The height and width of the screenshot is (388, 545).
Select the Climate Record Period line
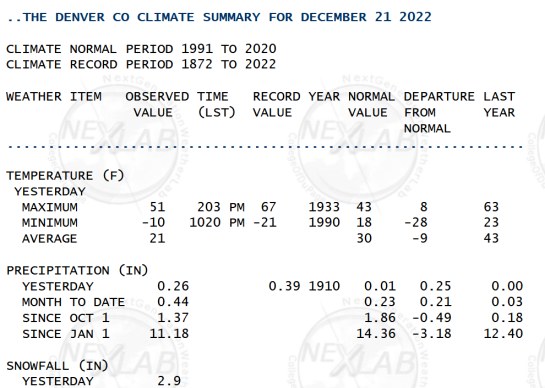point(141,65)
